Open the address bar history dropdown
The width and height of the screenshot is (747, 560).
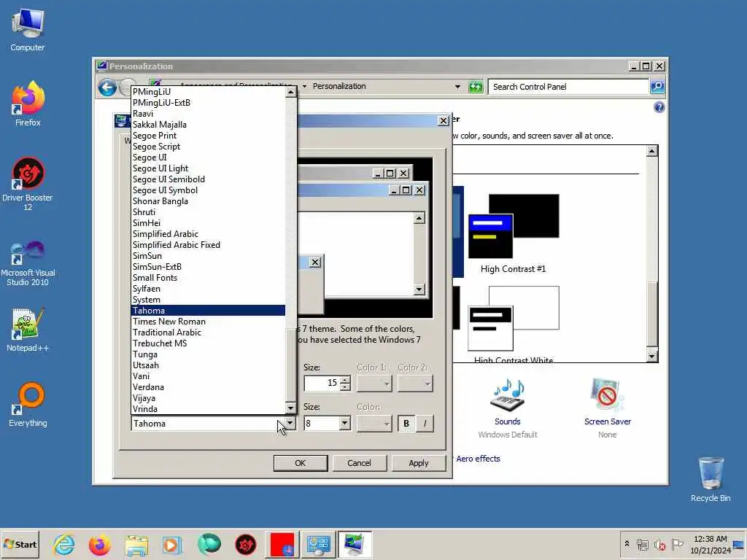(457, 87)
